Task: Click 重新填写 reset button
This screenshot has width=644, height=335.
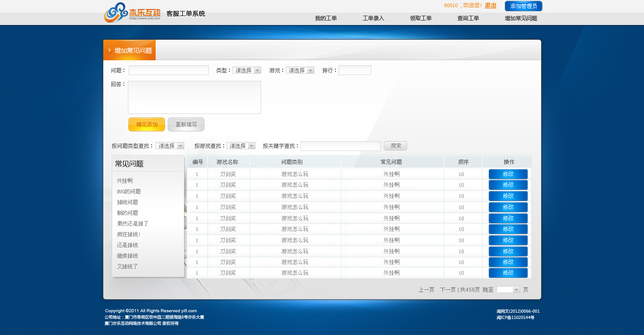Action: pos(186,125)
